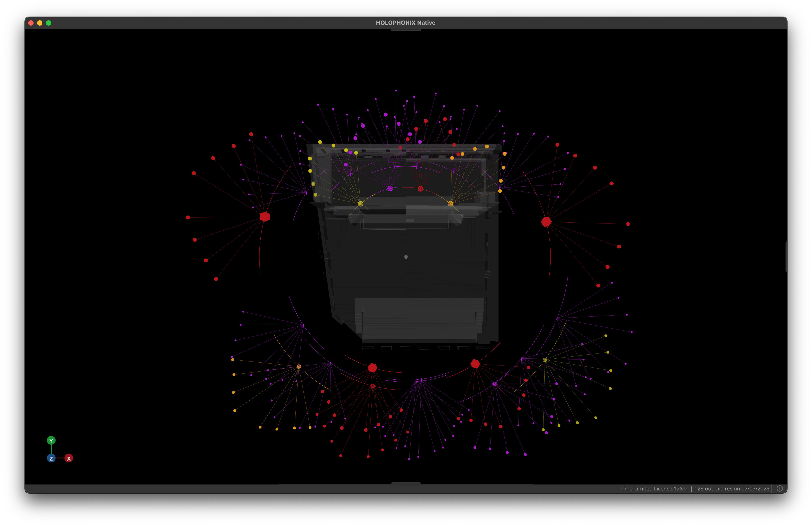Click the Y axis gizmo handle
Screen dimensions: 812x526
(51, 441)
